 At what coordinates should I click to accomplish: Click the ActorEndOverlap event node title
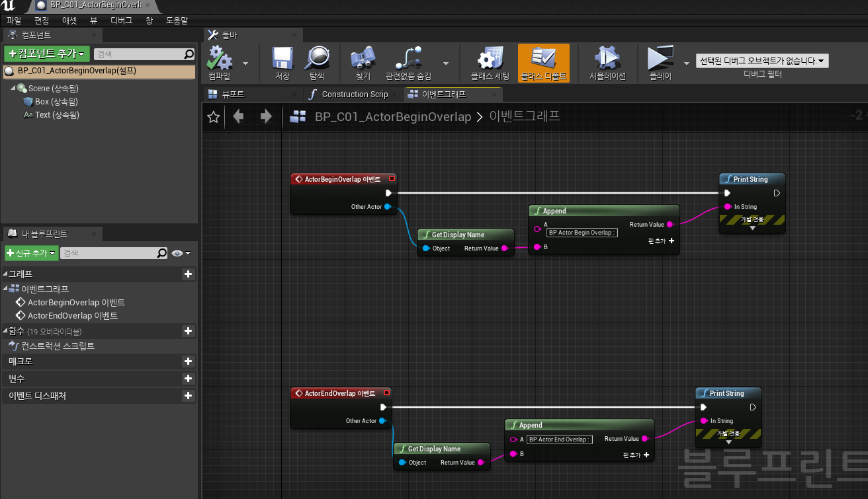(339, 393)
